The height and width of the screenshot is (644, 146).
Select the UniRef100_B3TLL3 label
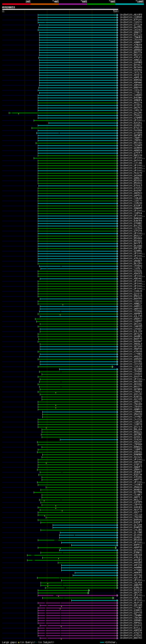[x=131, y=628]
